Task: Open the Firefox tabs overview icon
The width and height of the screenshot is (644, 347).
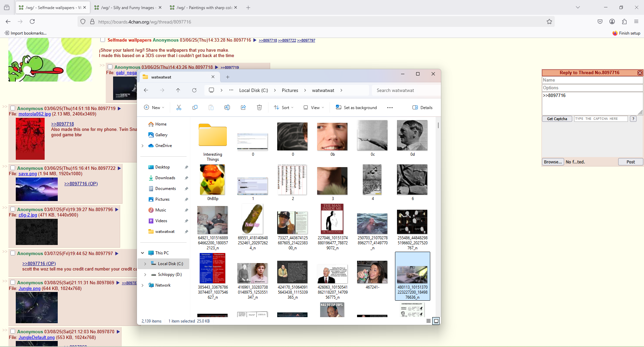Action: (7, 7)
